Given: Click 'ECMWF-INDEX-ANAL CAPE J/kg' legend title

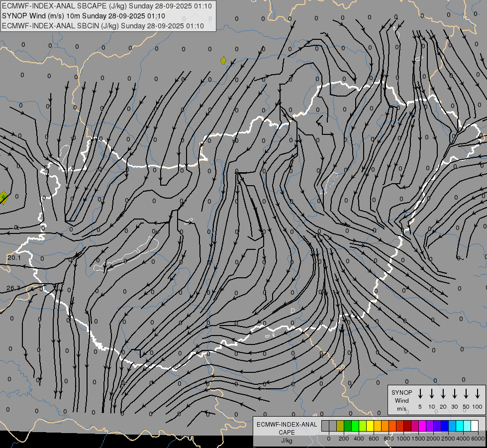Looking at the screenshot, I should tap(287, 432).
